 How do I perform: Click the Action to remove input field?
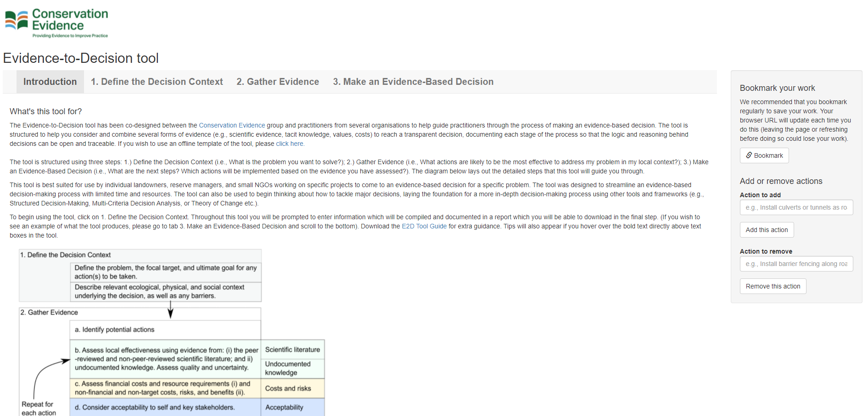point(796,264)
